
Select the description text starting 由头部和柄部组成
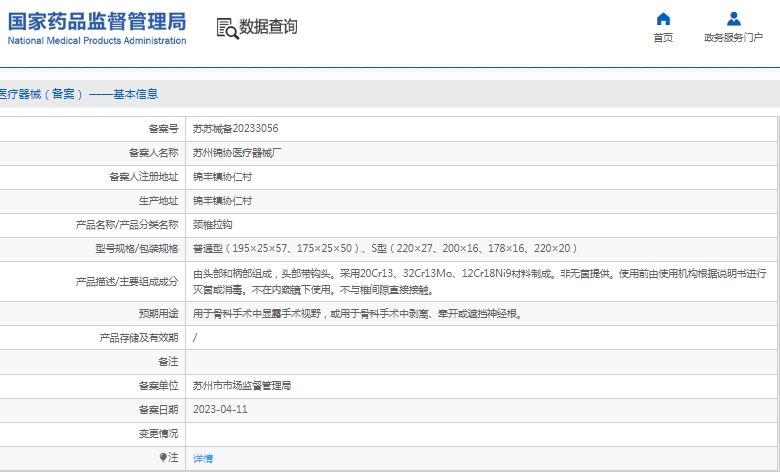[x=480, y=282]
